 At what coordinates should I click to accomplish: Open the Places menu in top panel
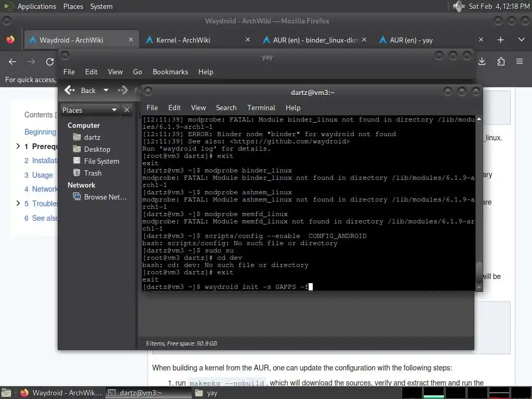point(73,6)
